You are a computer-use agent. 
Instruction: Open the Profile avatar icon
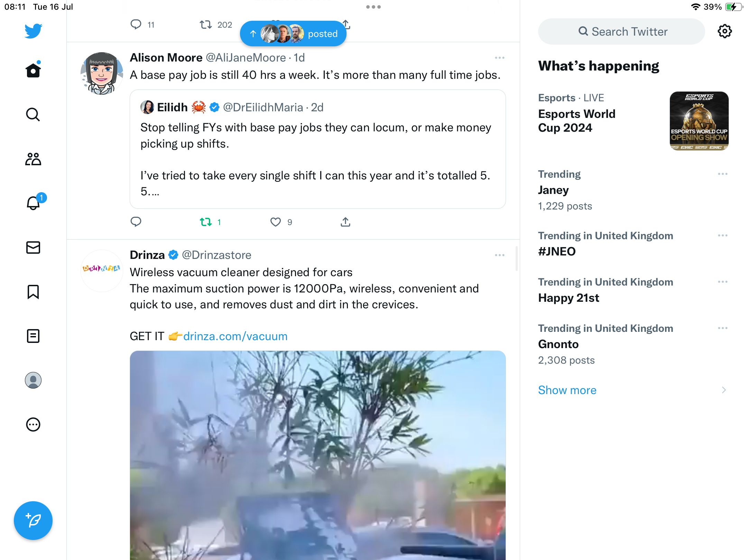click(33, 380)
